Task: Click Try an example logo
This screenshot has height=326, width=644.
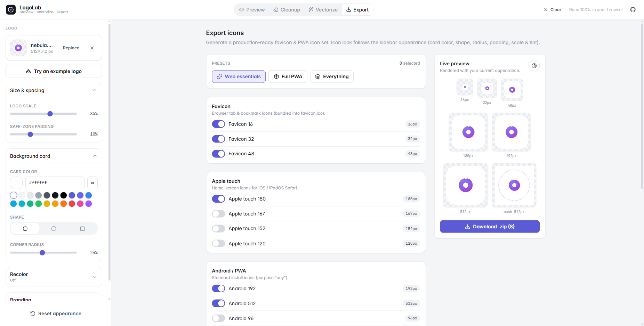Action: click(54, 71)
